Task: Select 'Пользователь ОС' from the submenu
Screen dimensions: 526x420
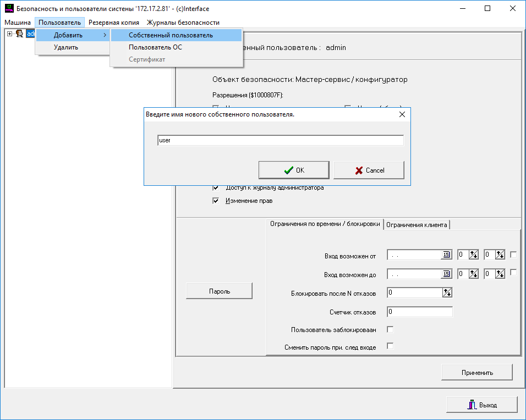Action: (155, 47)
